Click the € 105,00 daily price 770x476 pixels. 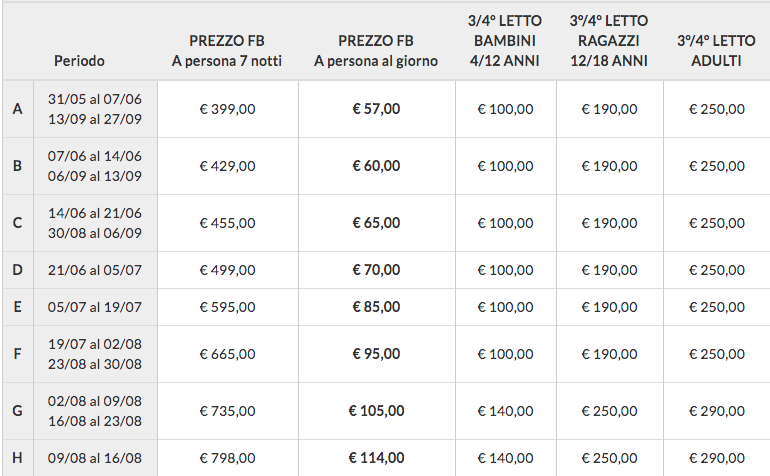click(376, 411)
